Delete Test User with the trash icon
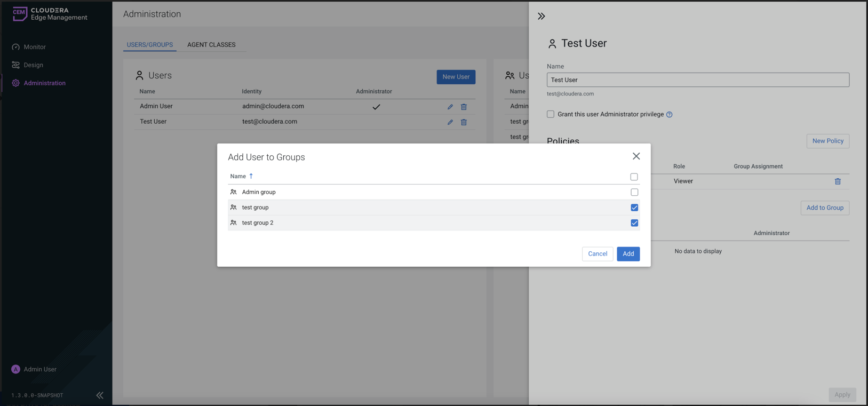This screenshot has height=406, width=868. point(464,122)
